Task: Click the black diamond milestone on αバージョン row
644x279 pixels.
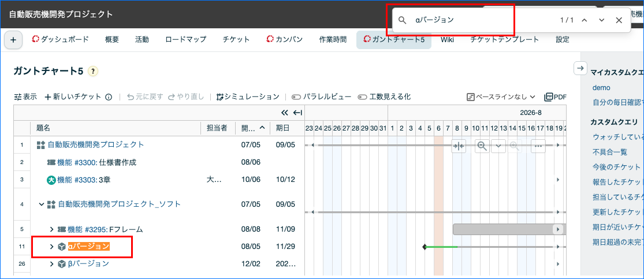Action: pyautogui.click(x=425, y=247)
